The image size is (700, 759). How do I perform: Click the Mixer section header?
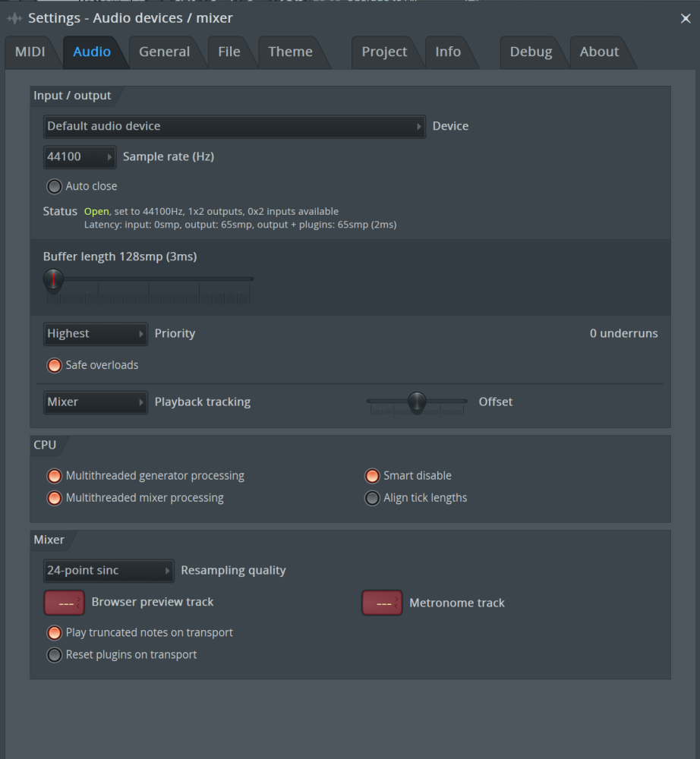coord(49,540)
